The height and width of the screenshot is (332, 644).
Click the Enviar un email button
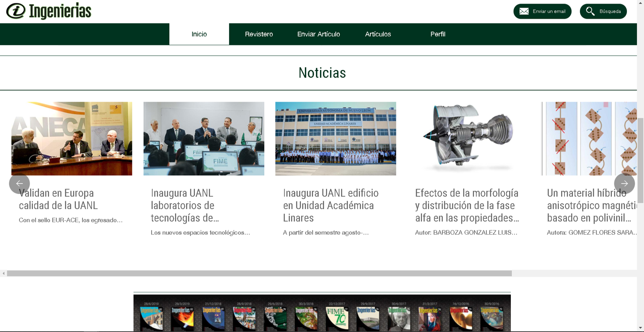tap(542, 11)
